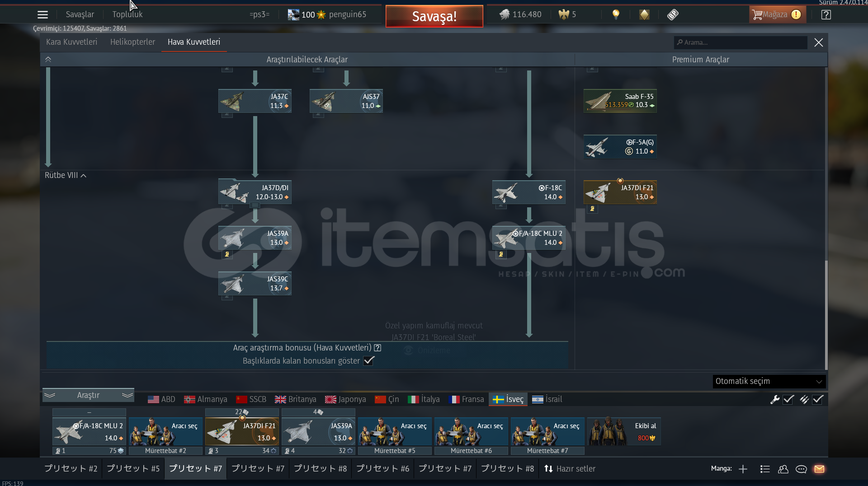Select Fransa nation tab

[467, 399]
